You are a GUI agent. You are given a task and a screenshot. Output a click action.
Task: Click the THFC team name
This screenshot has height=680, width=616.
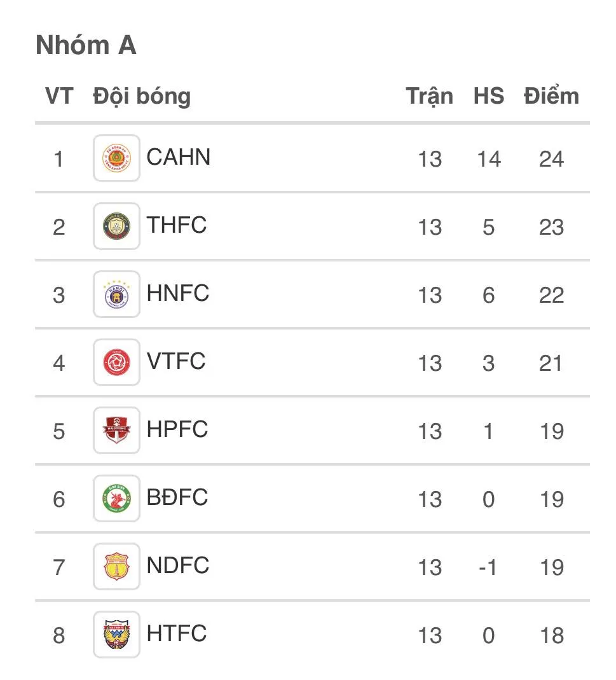coord(177,225)
